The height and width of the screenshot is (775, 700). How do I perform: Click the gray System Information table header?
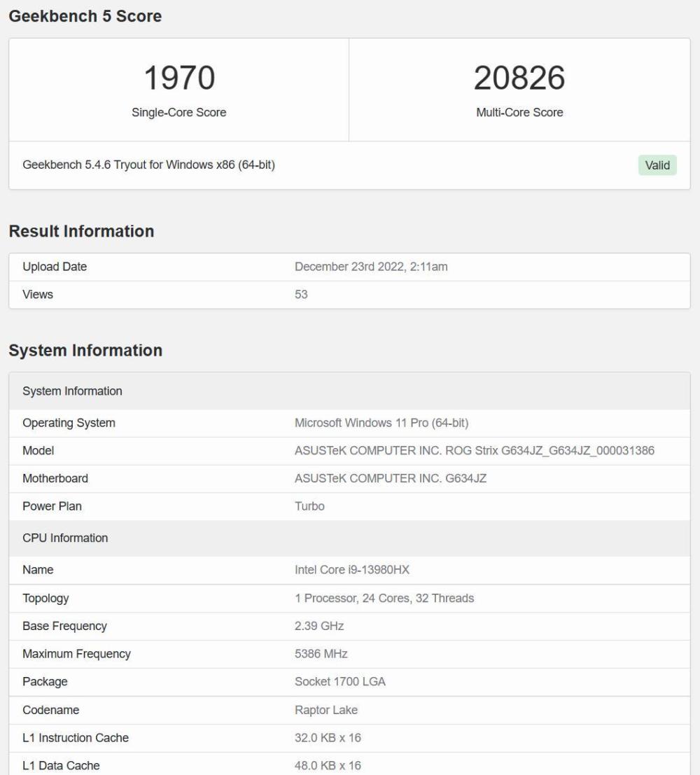click(349, 391)
